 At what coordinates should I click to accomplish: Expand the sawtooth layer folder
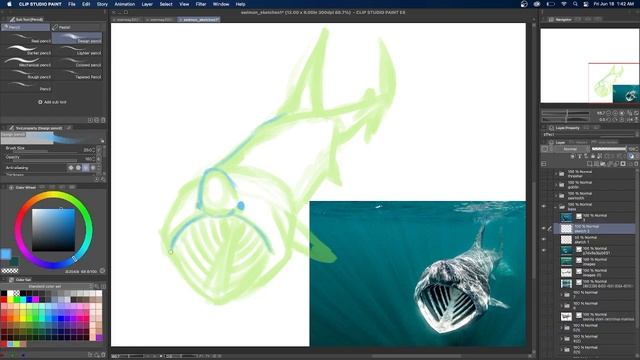coord(556,196)
